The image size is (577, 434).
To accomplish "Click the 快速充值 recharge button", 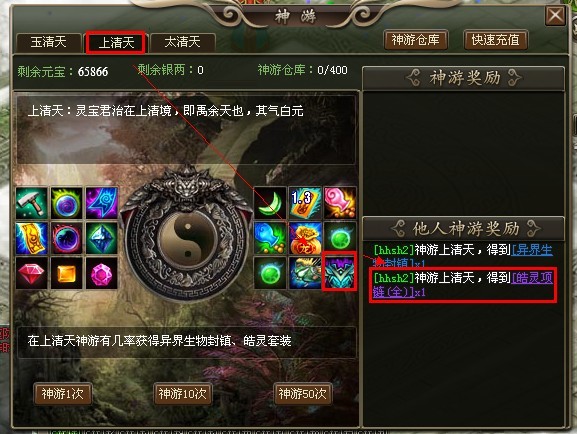I will click(495, 40).
